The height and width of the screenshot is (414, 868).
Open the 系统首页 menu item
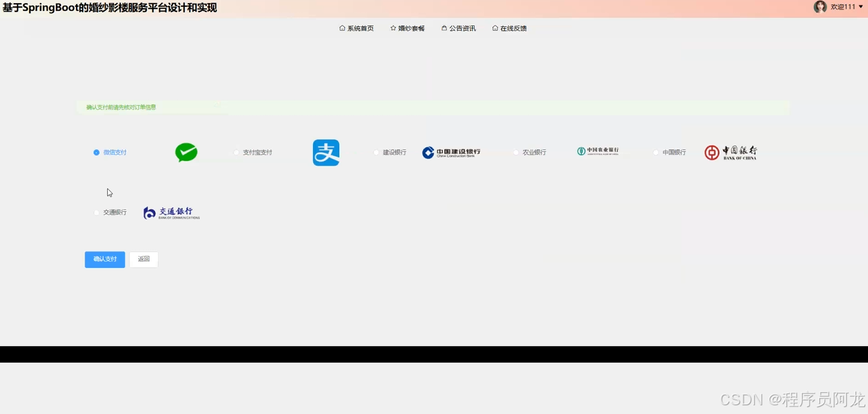357,28
